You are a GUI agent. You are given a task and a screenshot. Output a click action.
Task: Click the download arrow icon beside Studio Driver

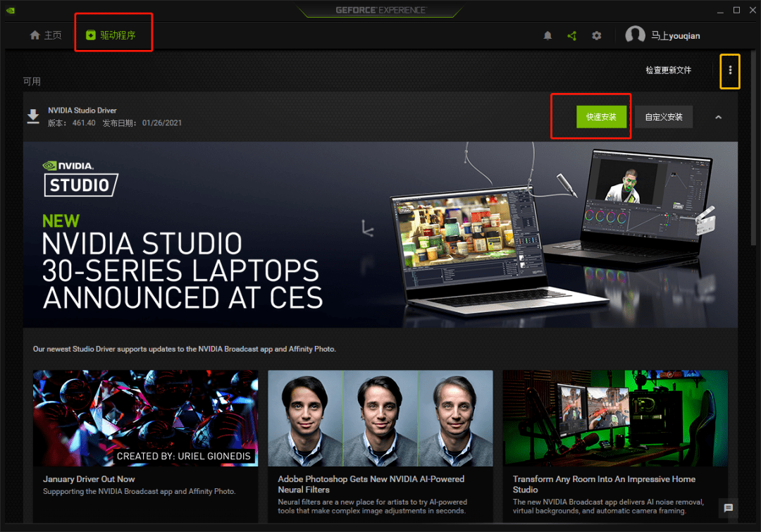(x=33, y=116)
